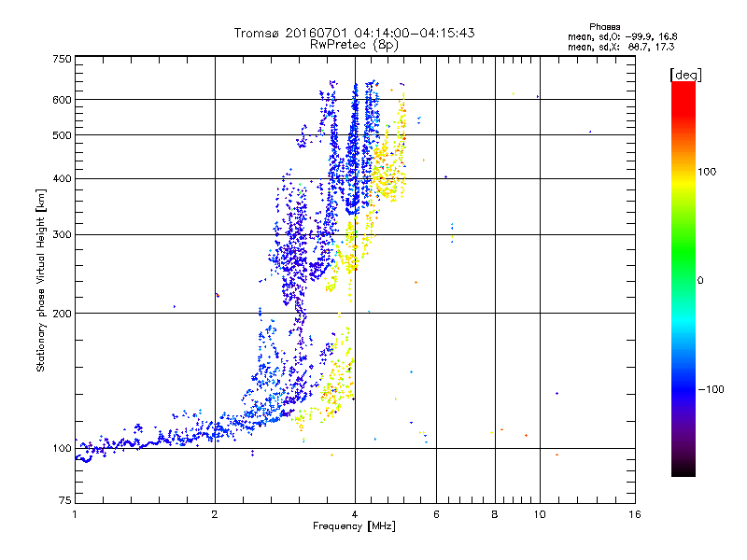Click x-axis tick label '6'
747x560 pixels.
pyautogui.click(x=436, y=514)
